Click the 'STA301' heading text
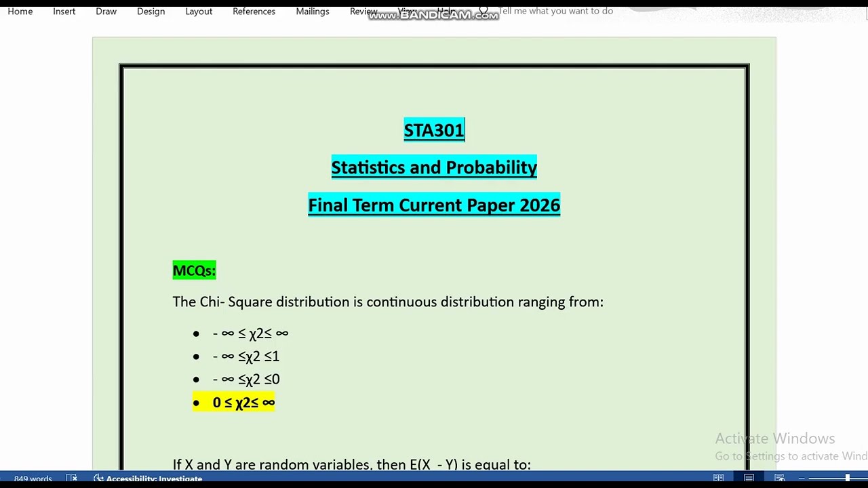Screen dimensions: 868x488 click(434, 130)
